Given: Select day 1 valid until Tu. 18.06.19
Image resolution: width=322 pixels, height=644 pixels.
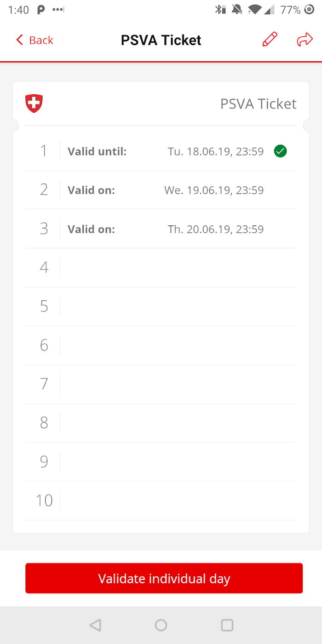Looking at the screenshot, I should tap(161, 151).
